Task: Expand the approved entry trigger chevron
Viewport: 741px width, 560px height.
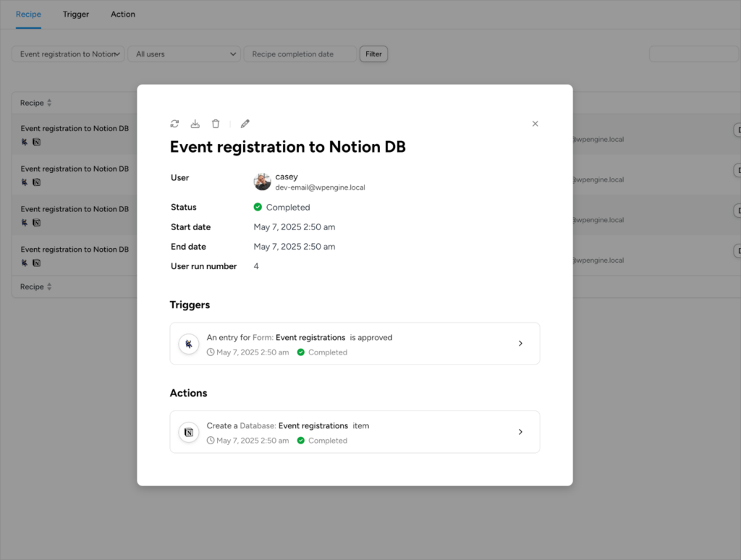Action: (520, 344)
